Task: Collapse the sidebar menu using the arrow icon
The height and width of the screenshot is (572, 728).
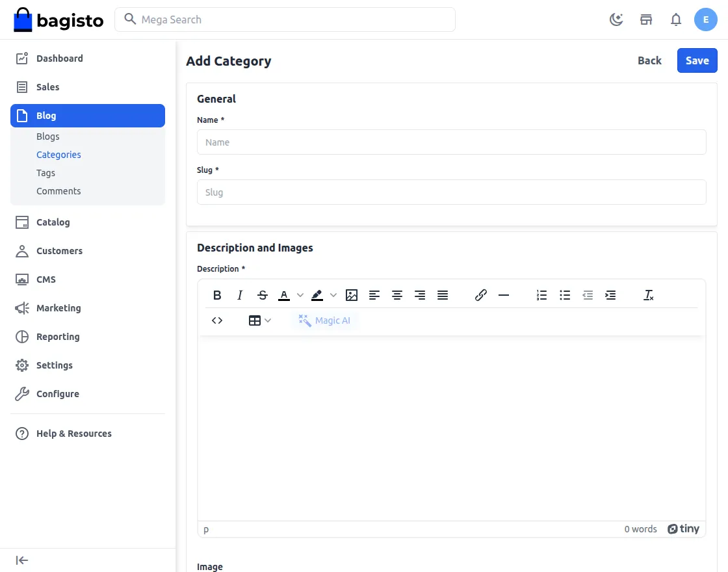Action: (x=22, y=560)
